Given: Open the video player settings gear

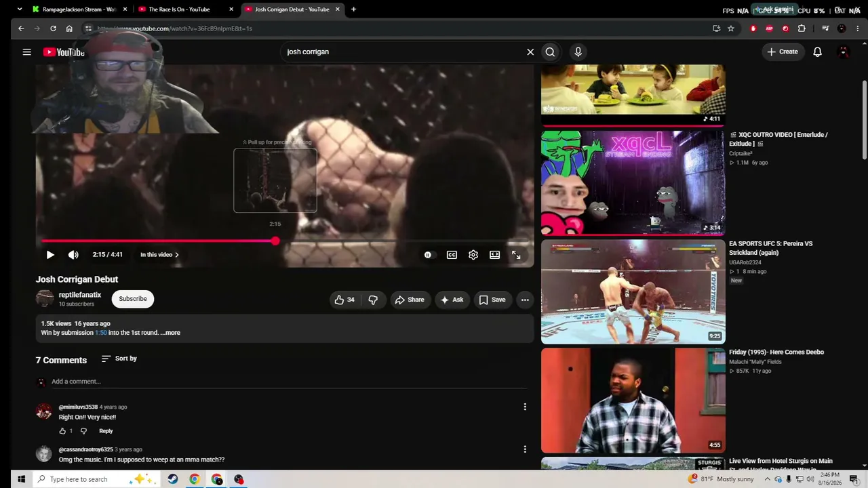Looking at the screenshot, I should [473, 255].
